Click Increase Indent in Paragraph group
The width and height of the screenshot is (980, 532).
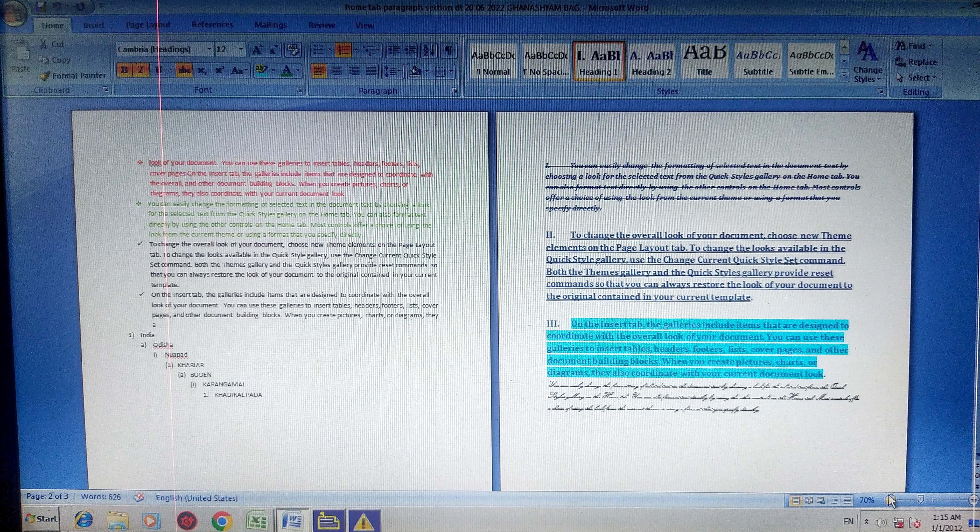410,50
